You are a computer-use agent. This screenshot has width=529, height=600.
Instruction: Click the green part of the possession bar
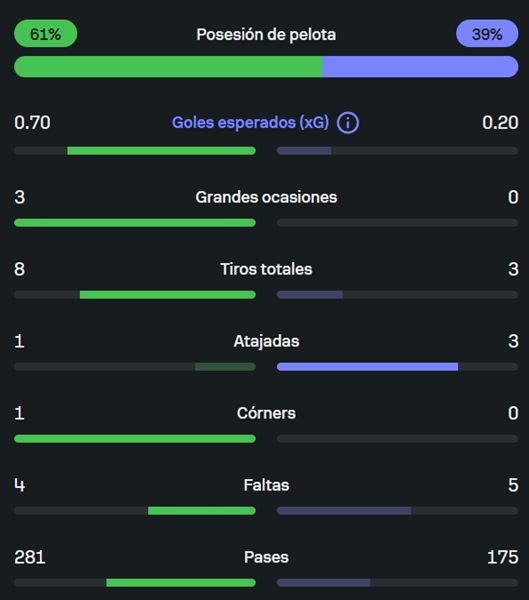point(168,67)
